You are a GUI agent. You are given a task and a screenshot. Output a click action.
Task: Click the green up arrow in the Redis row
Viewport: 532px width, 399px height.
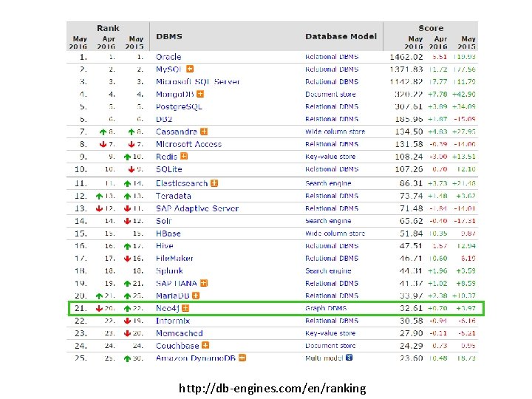(127, 157)
